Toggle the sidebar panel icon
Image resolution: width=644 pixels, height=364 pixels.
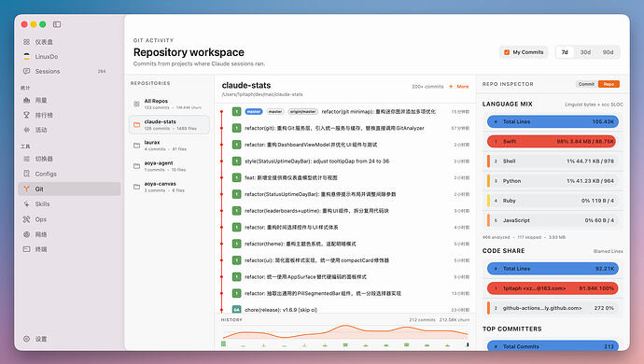point(57,24)
